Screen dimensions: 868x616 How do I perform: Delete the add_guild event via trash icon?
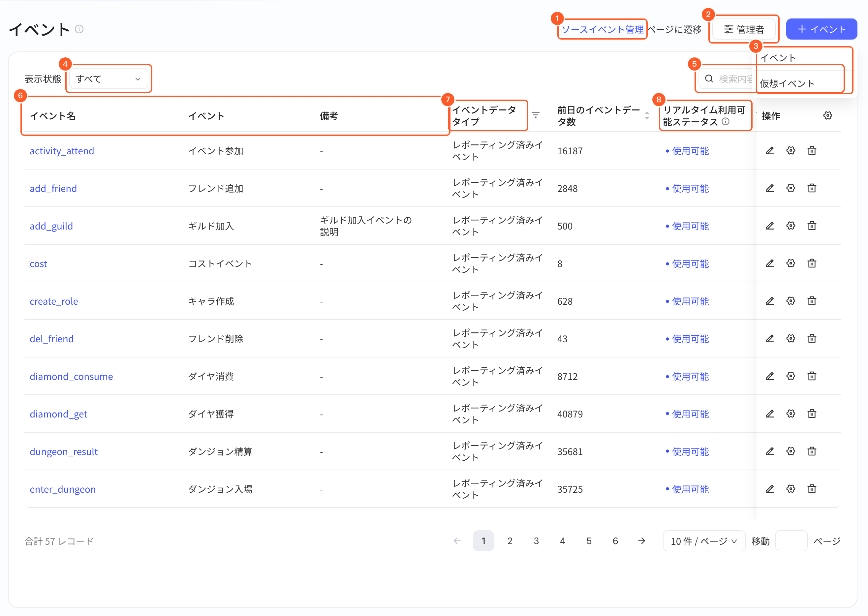(x=812, y=226)
